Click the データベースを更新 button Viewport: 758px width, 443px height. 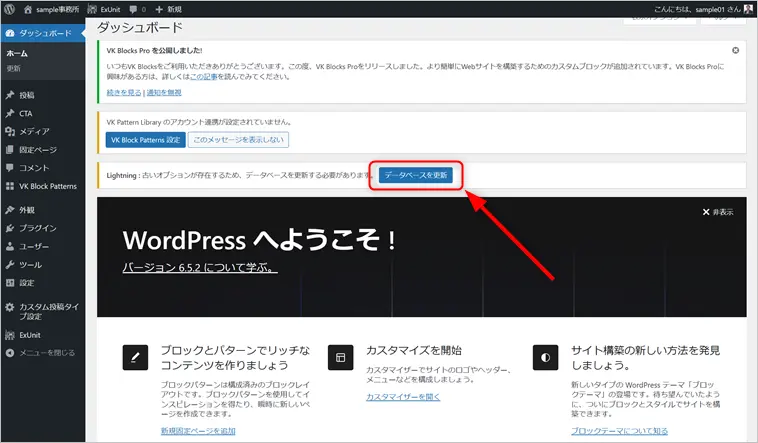pos(418,175)
